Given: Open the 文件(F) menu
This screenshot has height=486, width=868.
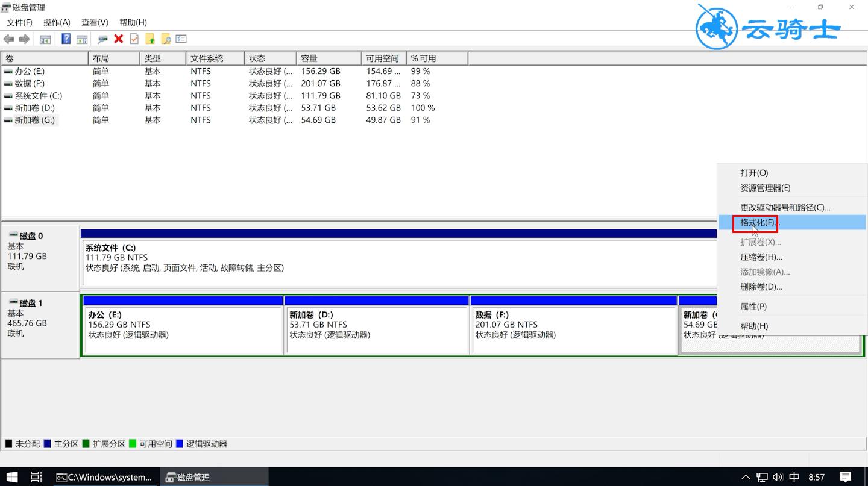Looking at the screenshot, I should 19,22.
